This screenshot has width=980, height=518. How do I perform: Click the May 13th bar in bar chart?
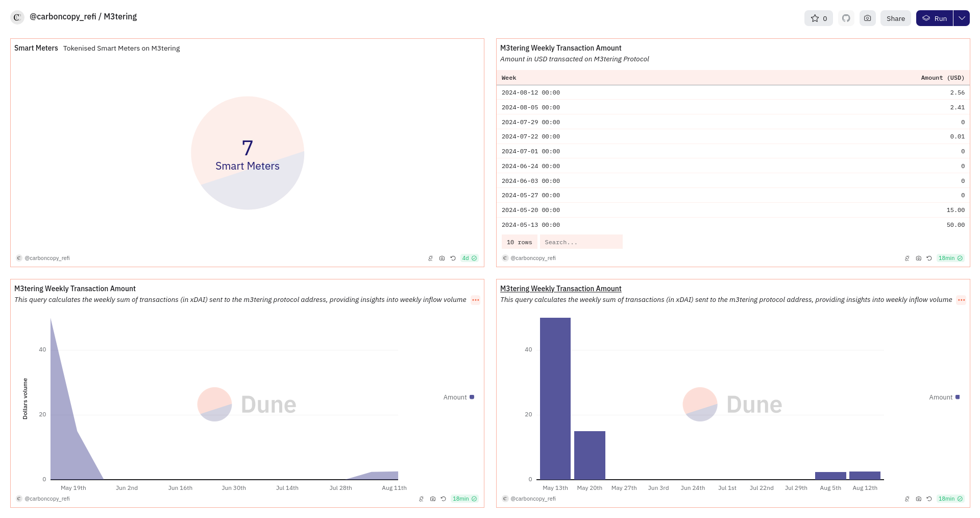[x=555, y=398]
